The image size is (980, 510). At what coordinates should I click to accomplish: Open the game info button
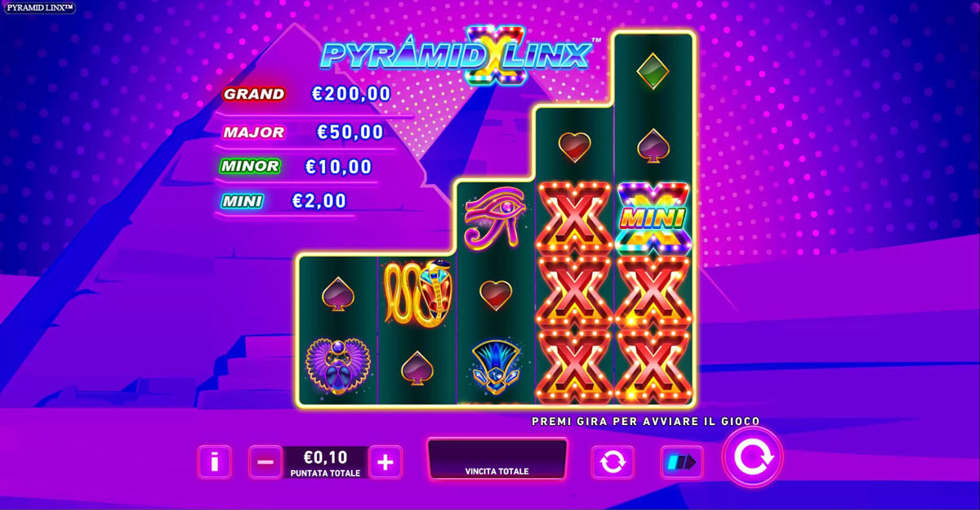coord(215,463)
